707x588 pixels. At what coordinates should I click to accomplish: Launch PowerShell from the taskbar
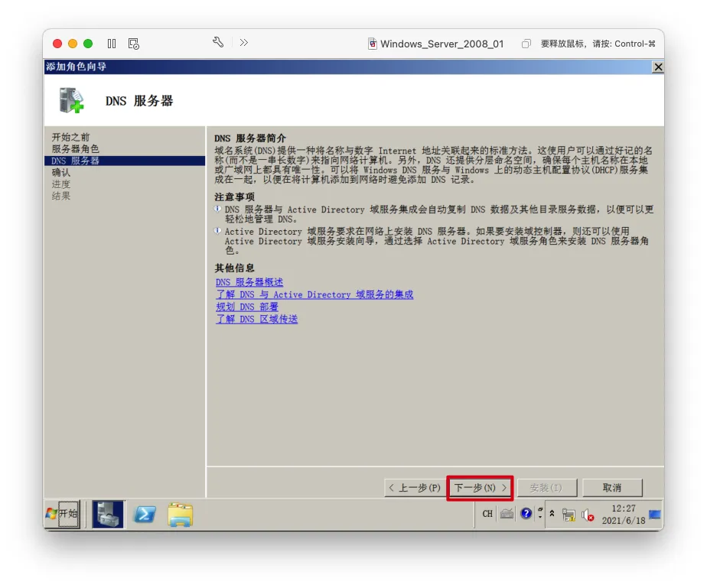click(145, 514)
